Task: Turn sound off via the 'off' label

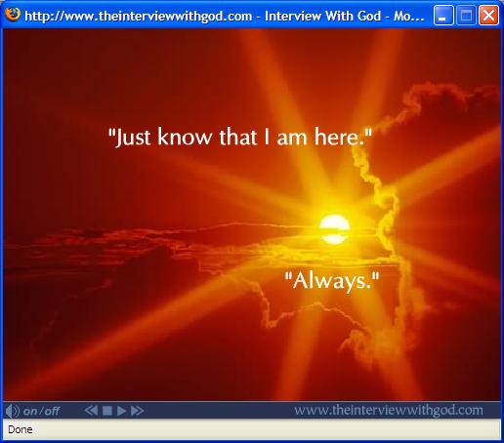Action: point(52,412)
